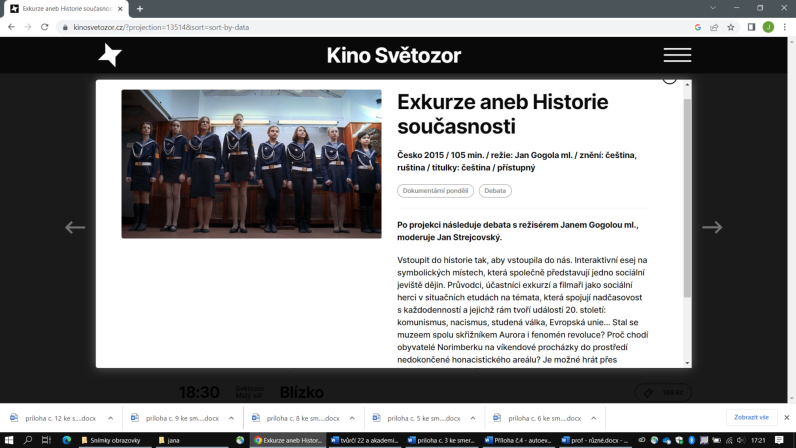Share this page icon in address bar
Image resolution: width=796 pixels, height=448 pixels.
[714, 27]
